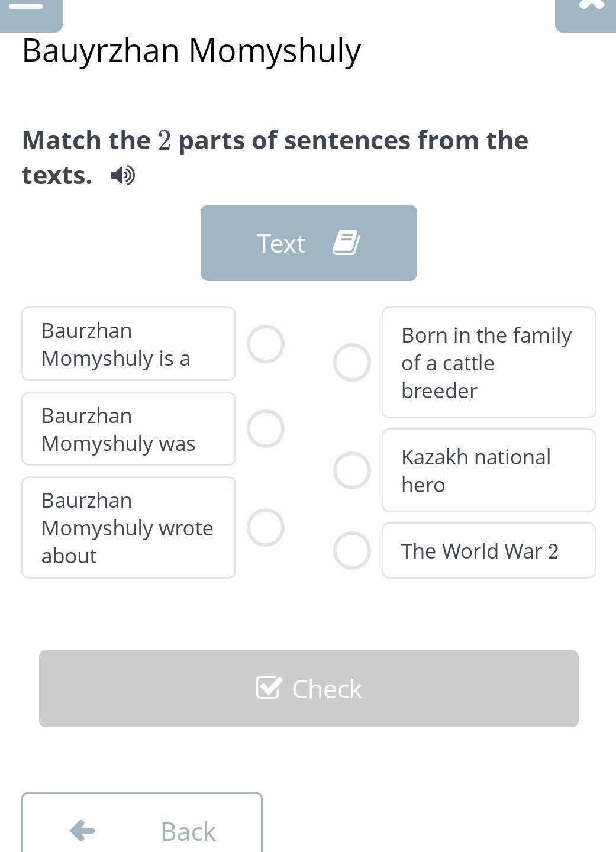The image size is (616, 852).
Task: Click the back arrow icon
Action: tap(82, 831)
